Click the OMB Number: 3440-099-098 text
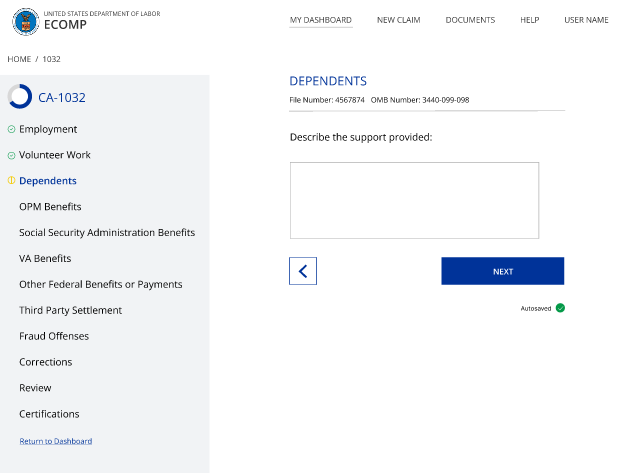The height and width of the screenshot is (473, 624). tap(420, 100)
